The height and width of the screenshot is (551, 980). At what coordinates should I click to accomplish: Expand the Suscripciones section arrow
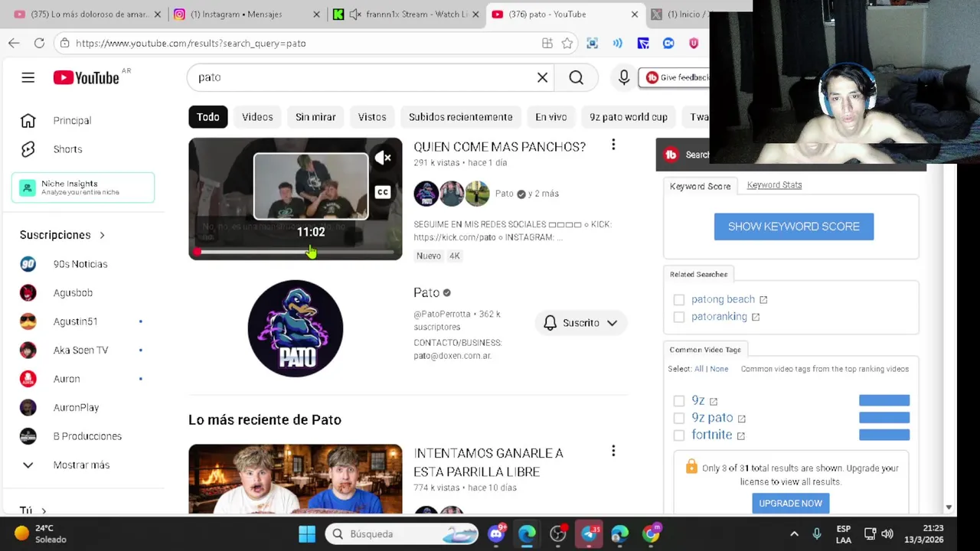click(x=102, y=235)
